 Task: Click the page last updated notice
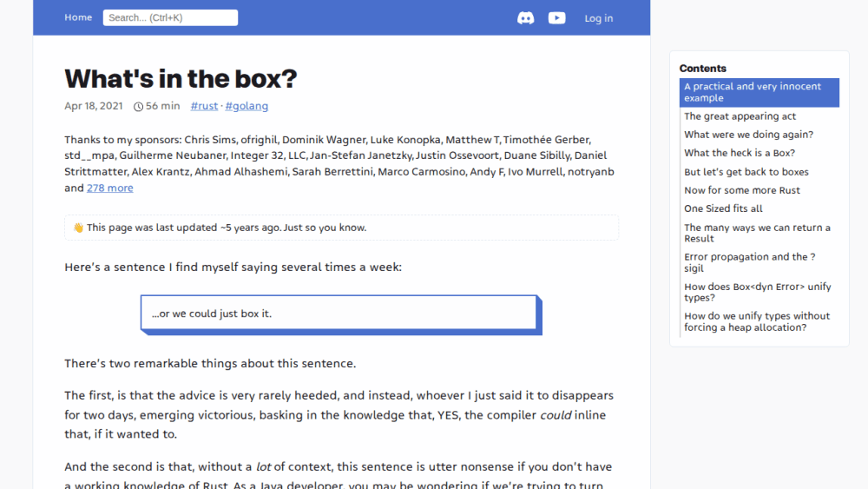coord(341,228)
